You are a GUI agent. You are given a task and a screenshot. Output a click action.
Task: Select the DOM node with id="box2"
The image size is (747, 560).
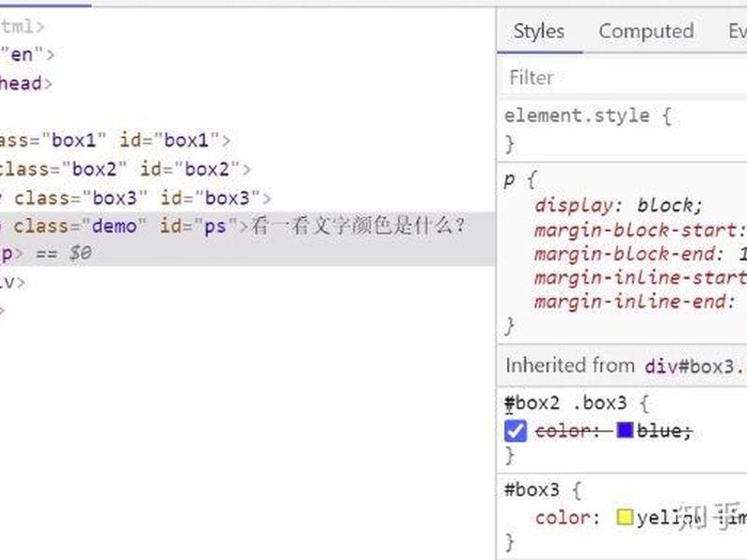point(126,169)
